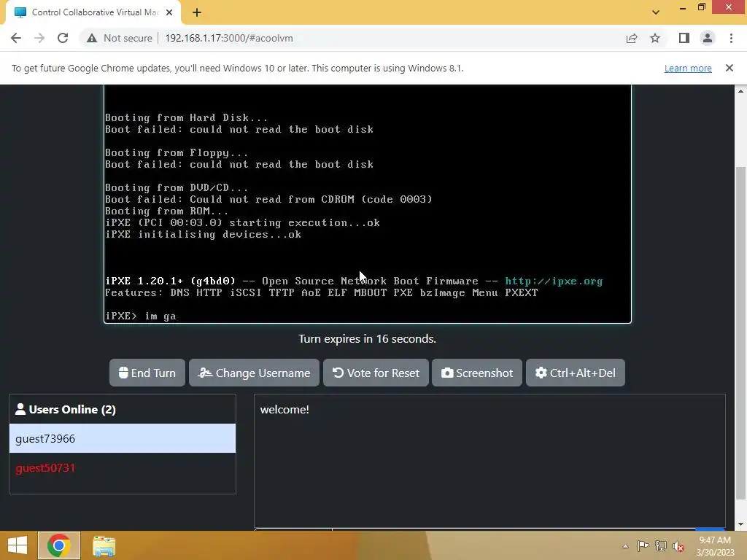This screenshot has width=747, height=560.
Task: Open File Explorer from the taskbar
Action: tap(104, 546)
